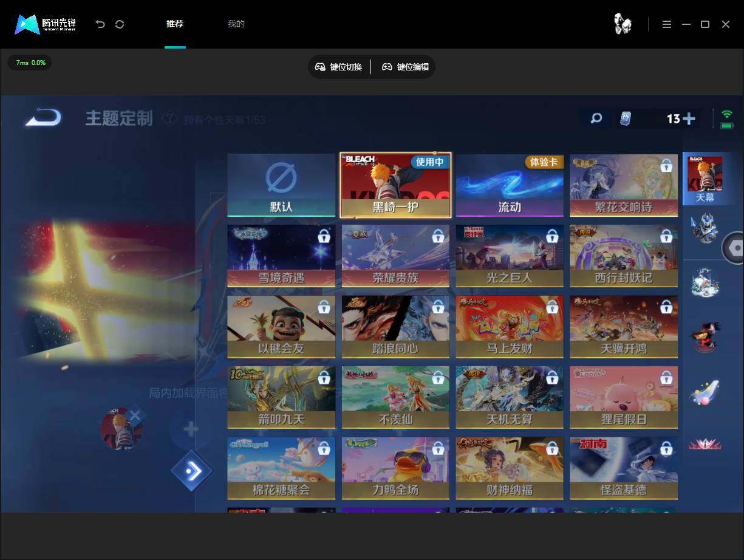Select the 天机无算 theme card
Image resolution: width=744 pixels, height=560 pixels.
(x=510, y=397)
